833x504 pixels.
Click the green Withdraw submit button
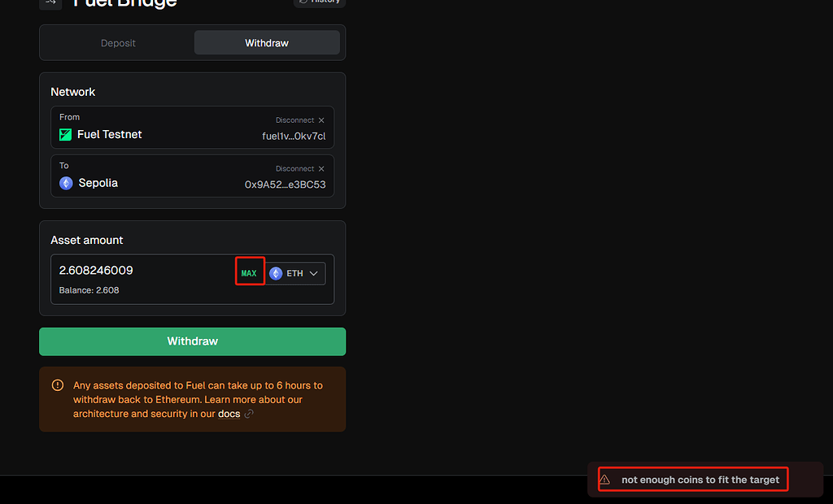click(192, 341)
